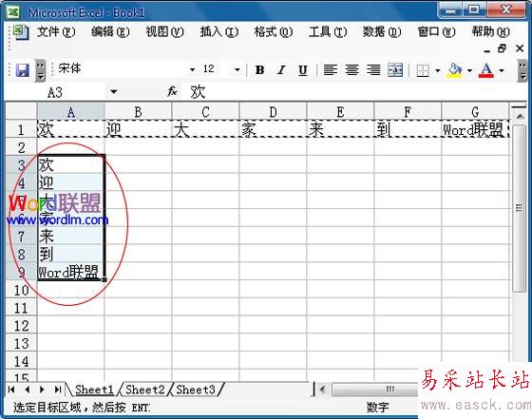532x419 pixels.
Task: Switch to the Sheet3 tab
Action: point(196,390)
